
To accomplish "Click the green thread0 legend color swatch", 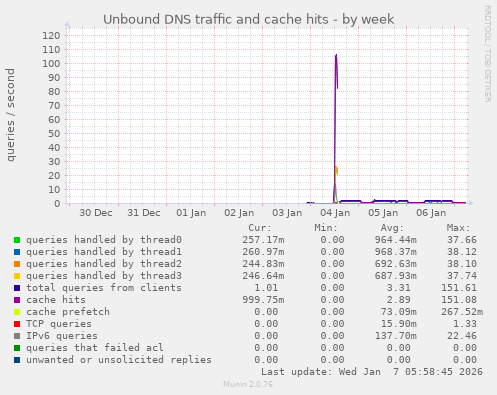I will click(17, 240).
